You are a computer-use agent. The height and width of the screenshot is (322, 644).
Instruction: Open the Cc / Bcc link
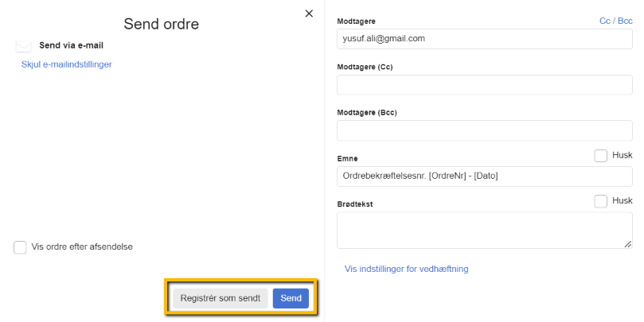tap(615, 21)
